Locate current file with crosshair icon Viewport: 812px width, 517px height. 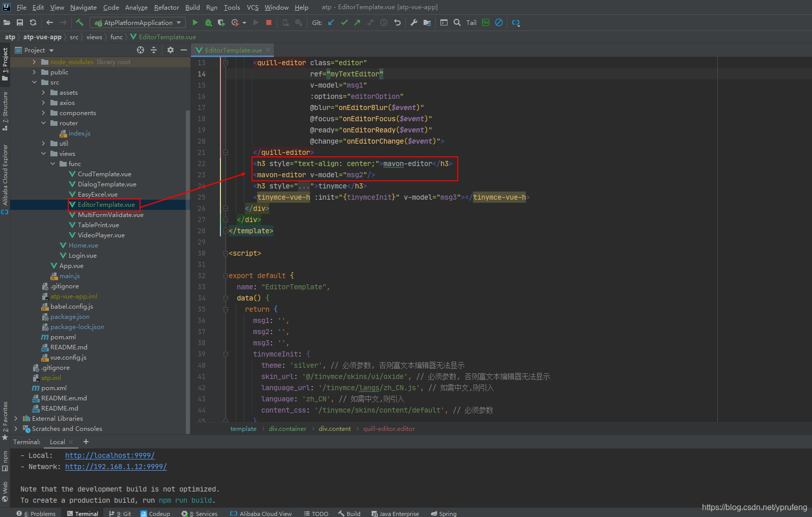pyautogui.click(x=141, y=50)
